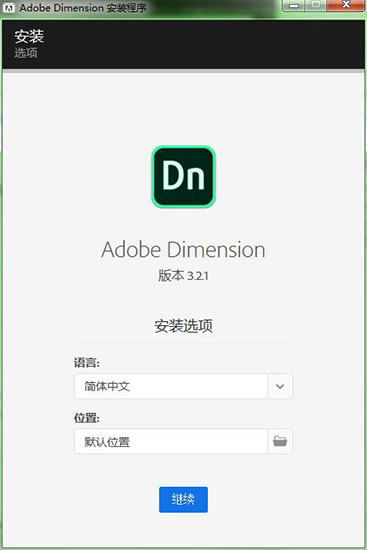This screenshot has width=367, height=550.
Task: Click the 继续 button
Action: tap(183, 499)
